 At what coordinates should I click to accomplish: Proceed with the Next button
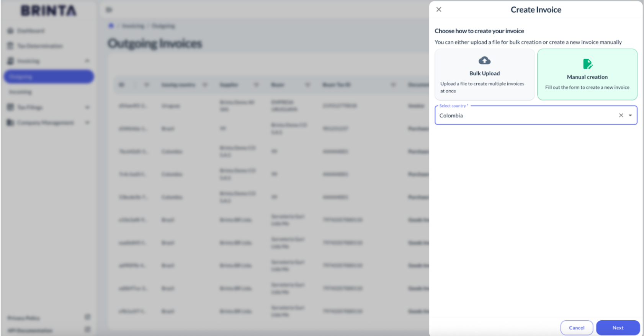pos(618,328)
